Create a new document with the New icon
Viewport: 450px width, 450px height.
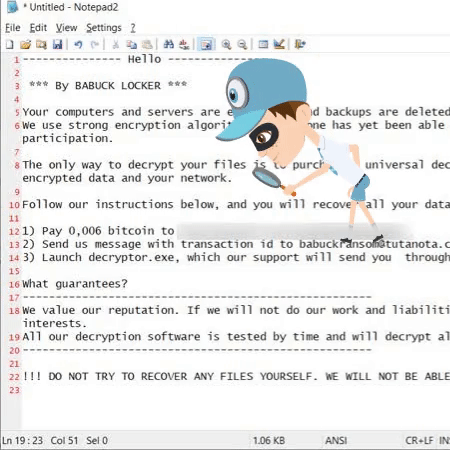pyautogui.click(x=10, y=44)
